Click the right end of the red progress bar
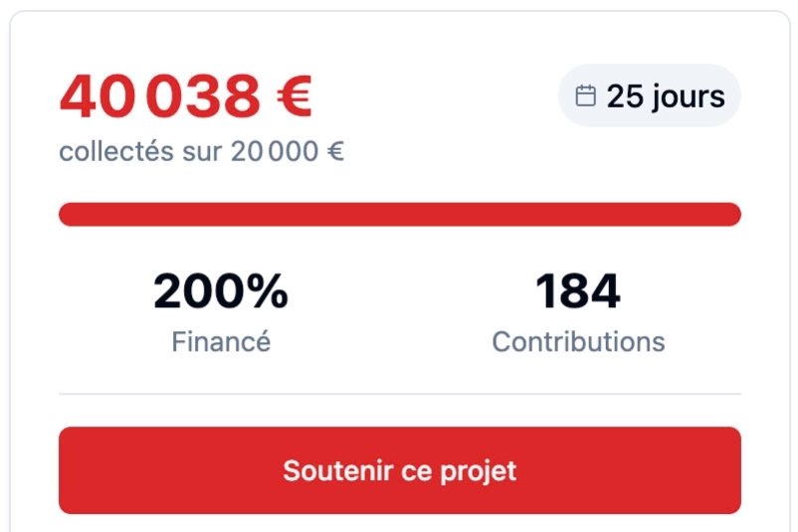Viewport: 798px width, 532px height. pos(732,215)
